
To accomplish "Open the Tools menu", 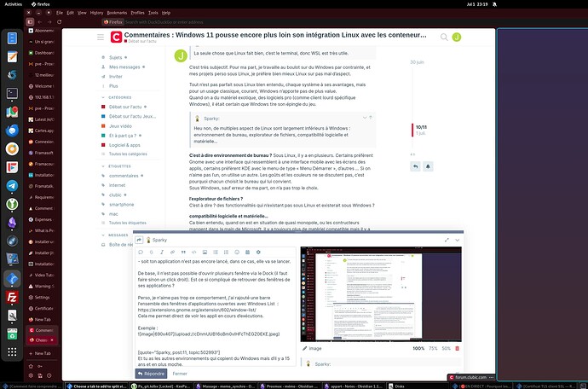I will [x=153, y=13].
